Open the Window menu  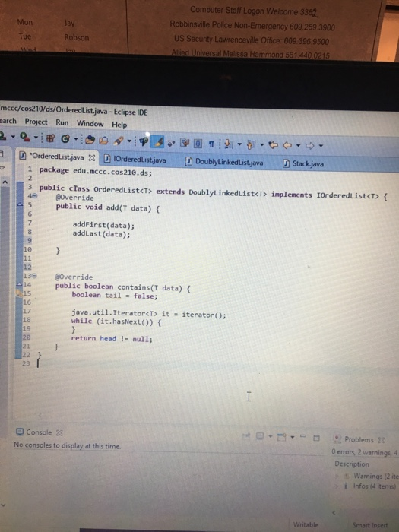90,123
